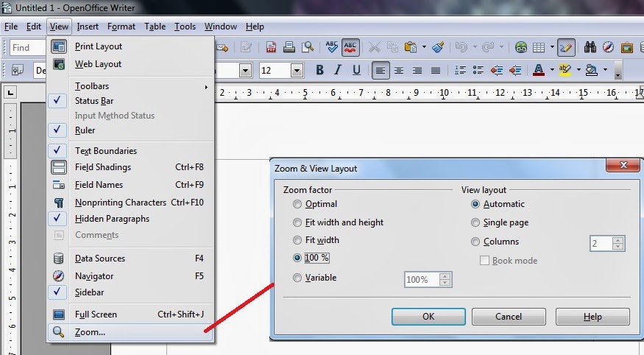Align text right
644x355 pixels.
417,70
